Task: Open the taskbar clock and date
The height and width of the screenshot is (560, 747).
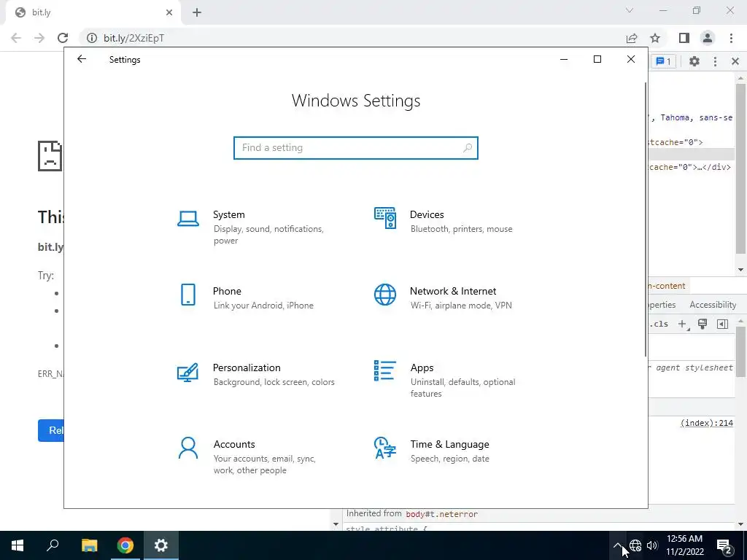Action: (684, 545)
